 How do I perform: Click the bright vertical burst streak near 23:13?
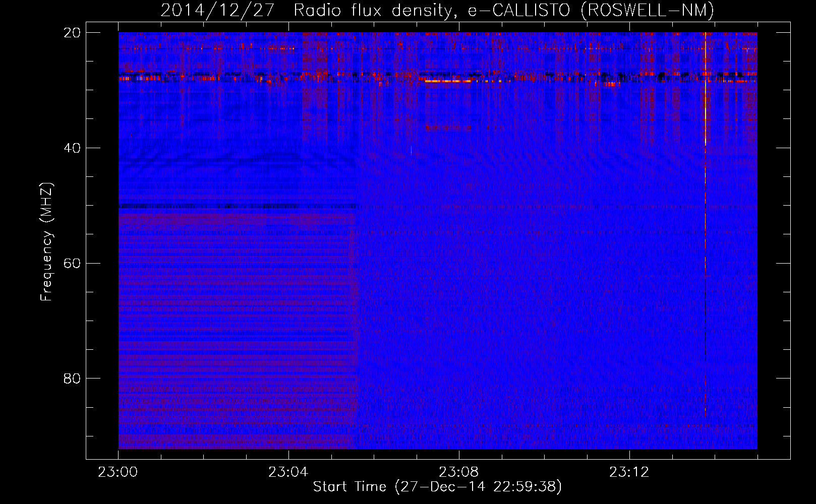(705, 224)
